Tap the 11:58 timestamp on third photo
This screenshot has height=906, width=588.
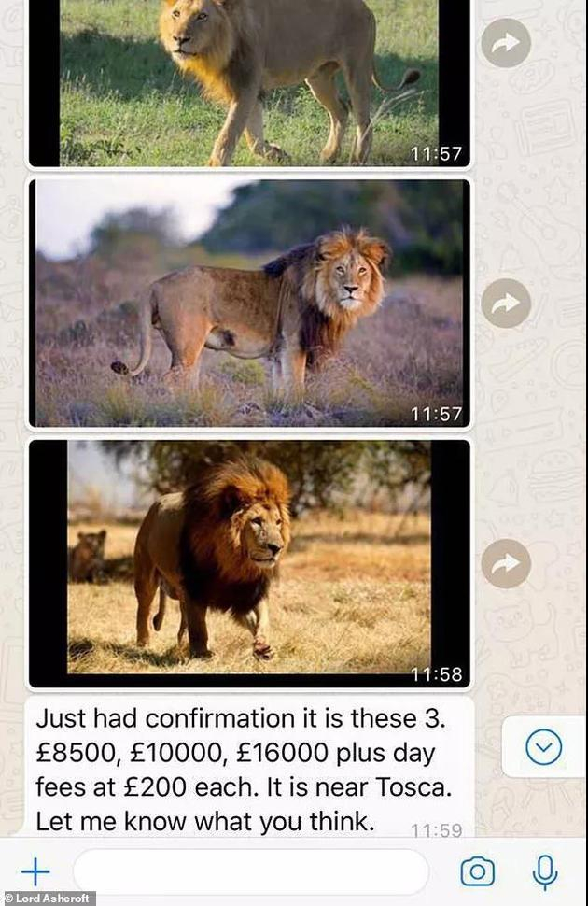point(437,674)
